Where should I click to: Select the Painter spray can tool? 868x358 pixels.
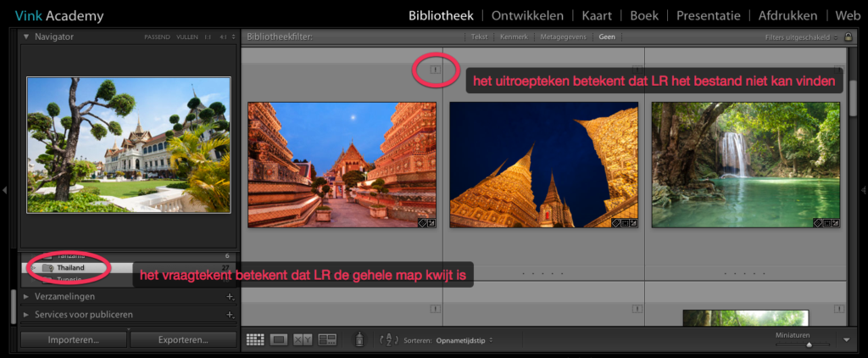point(359,339)
